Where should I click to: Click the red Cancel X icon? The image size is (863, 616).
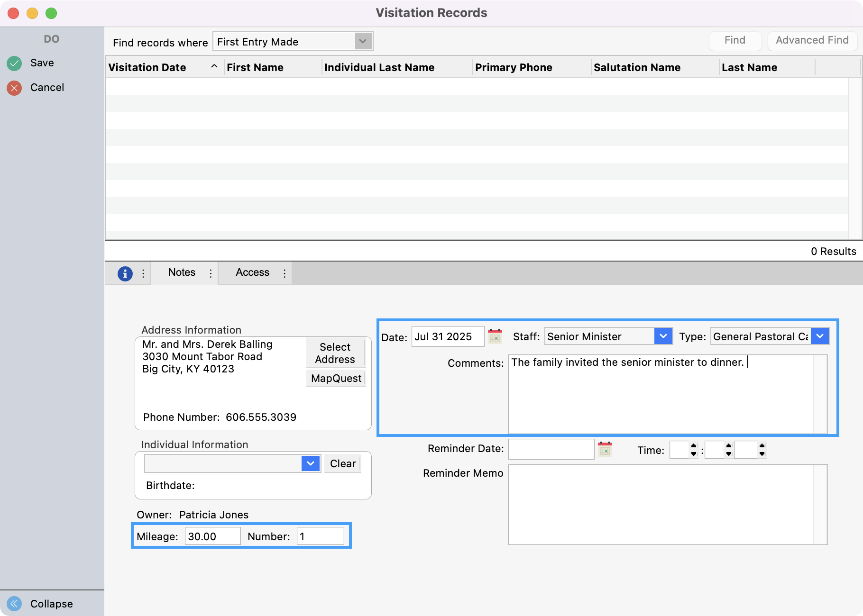click(x=14, y=88)
